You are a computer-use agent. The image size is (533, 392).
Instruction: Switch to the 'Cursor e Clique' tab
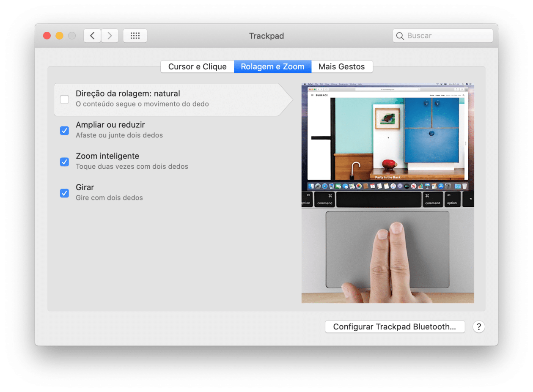pyautogui.click(x=197, y=66)
